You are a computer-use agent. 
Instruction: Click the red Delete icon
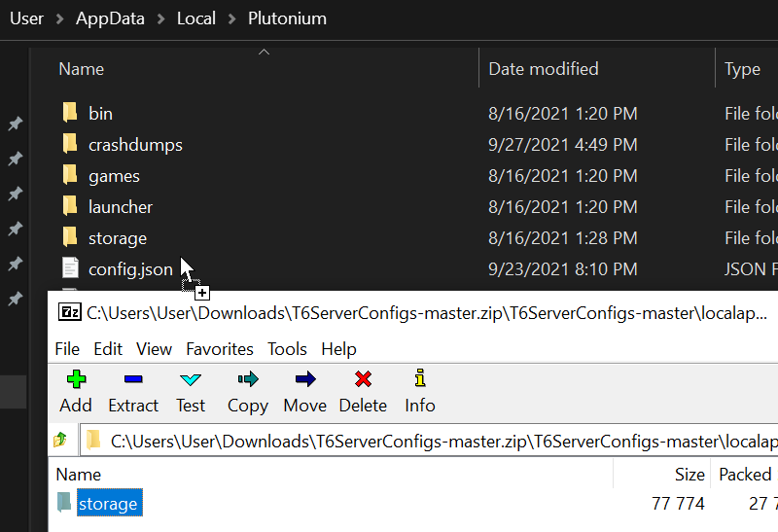click(x=363, y=379)
